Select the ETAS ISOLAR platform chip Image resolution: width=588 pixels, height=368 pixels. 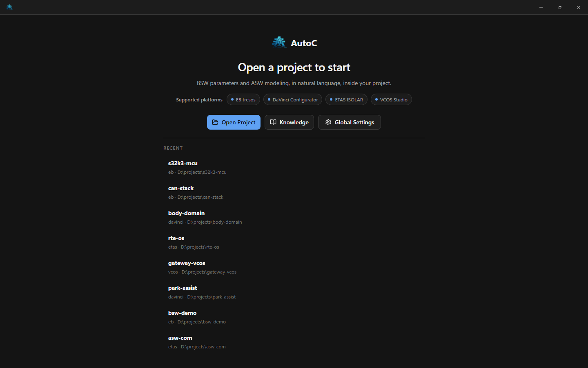346,99
